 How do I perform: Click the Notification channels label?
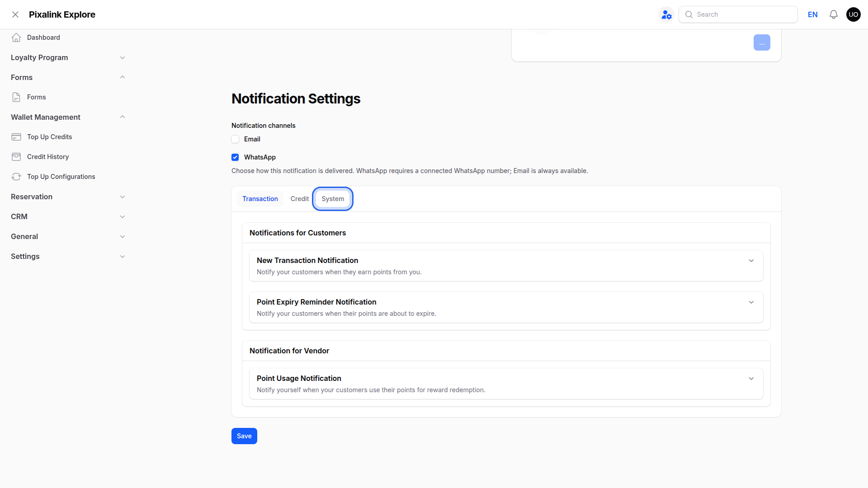pos(264,126)
